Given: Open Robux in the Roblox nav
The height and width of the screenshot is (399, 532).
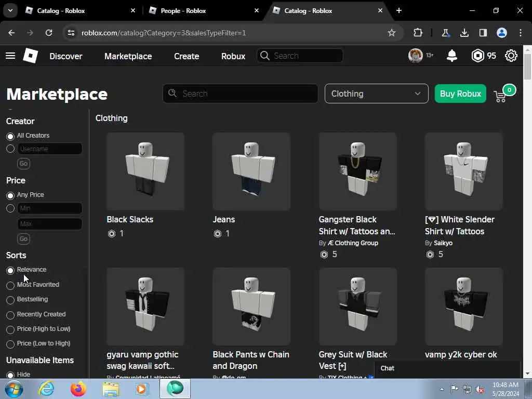Looking at the screenshot, I should click(x=233, y=56).
